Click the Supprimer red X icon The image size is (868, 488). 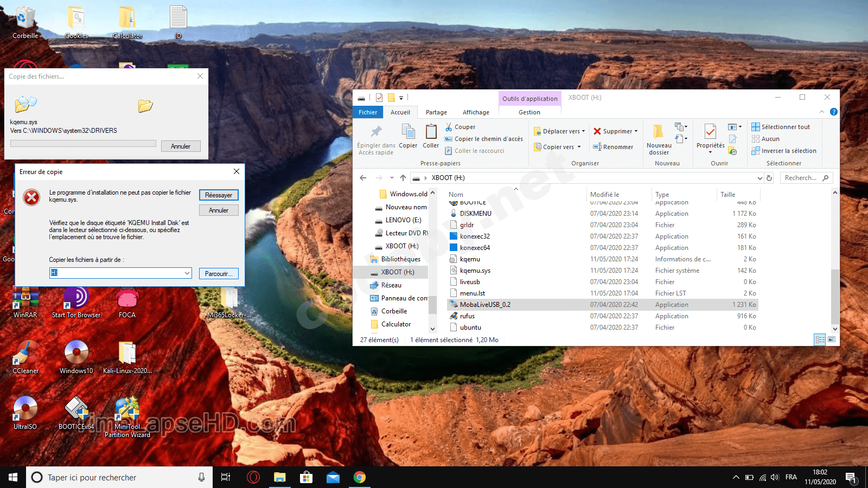pos(597,131)
